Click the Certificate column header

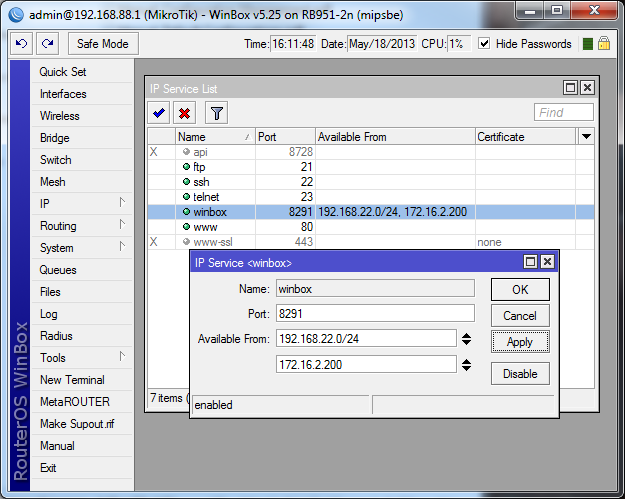pos(525,137)
